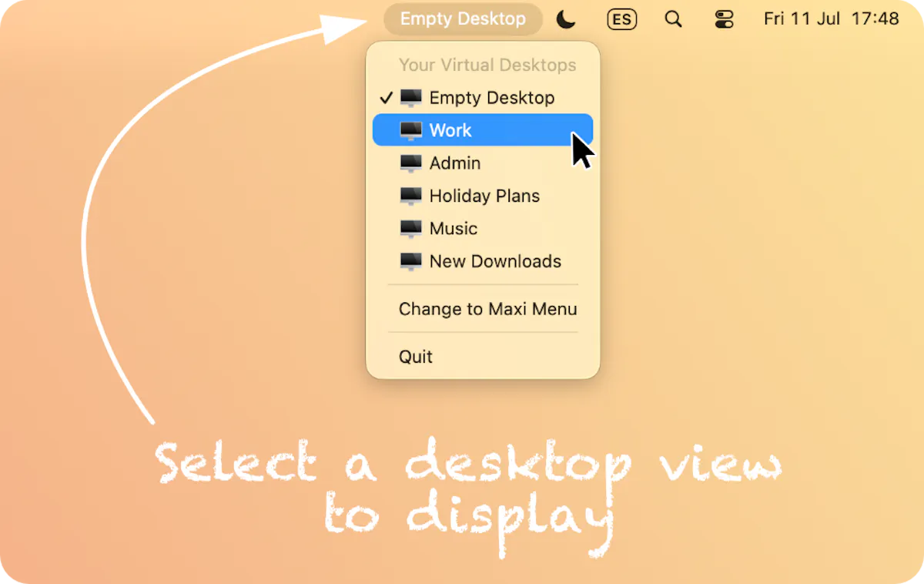
Task: Click the monitor icon beside Music
Action: [411, 229]
